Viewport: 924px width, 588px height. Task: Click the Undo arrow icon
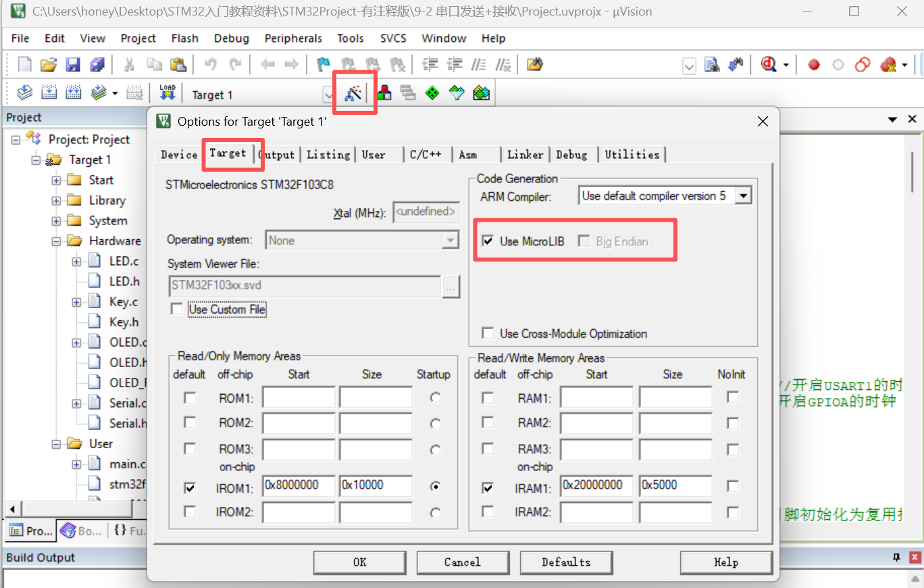click(211, 65)
